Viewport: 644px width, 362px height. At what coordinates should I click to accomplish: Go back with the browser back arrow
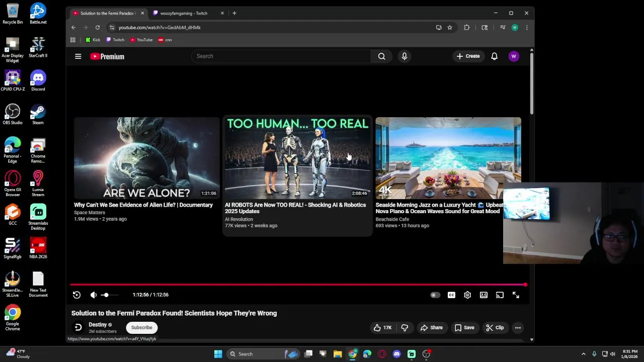(x=73, y=28)
